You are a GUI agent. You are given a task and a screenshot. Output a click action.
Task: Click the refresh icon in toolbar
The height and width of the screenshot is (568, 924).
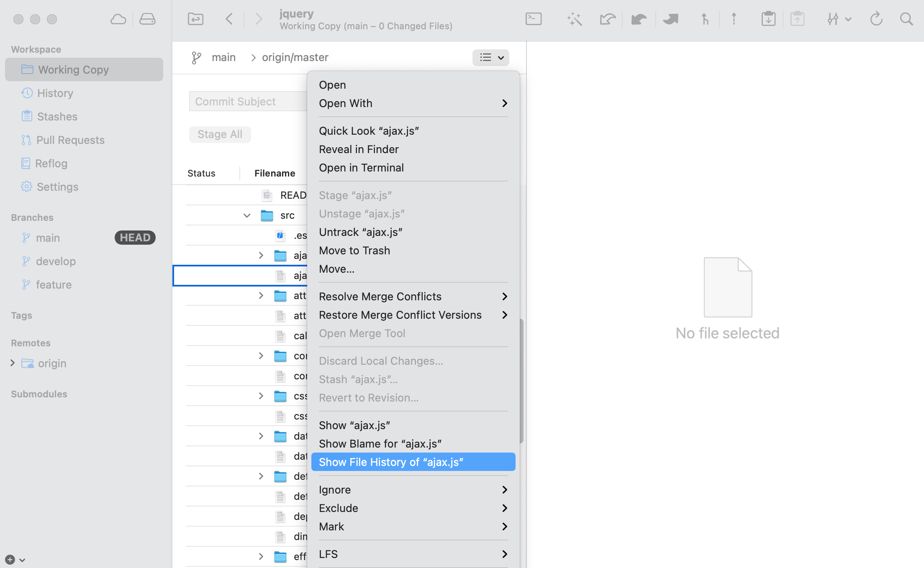point(876,19)
